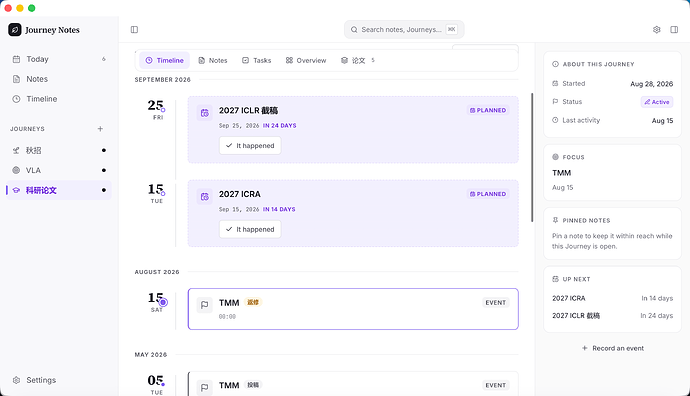Switch to the Tasks tab
The height and width of the screenshot is (396, 690).
click(x=257, y=60)
